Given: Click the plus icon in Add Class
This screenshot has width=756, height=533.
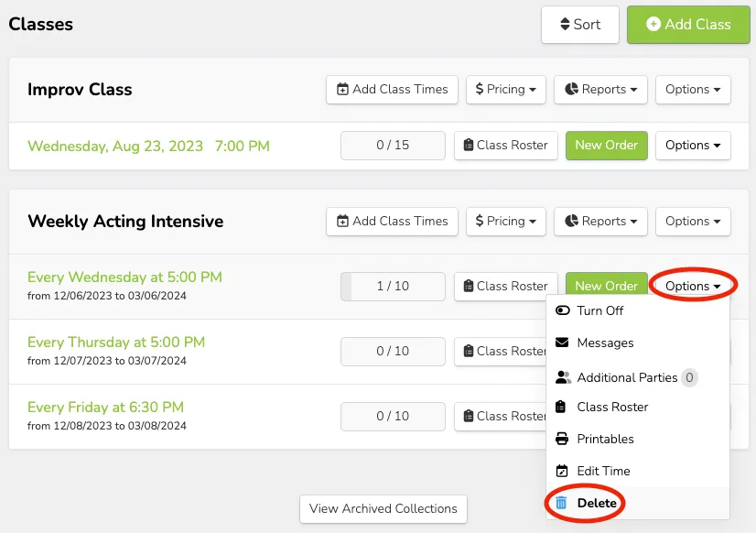Looking at the screenshot, I should [653, 24].
